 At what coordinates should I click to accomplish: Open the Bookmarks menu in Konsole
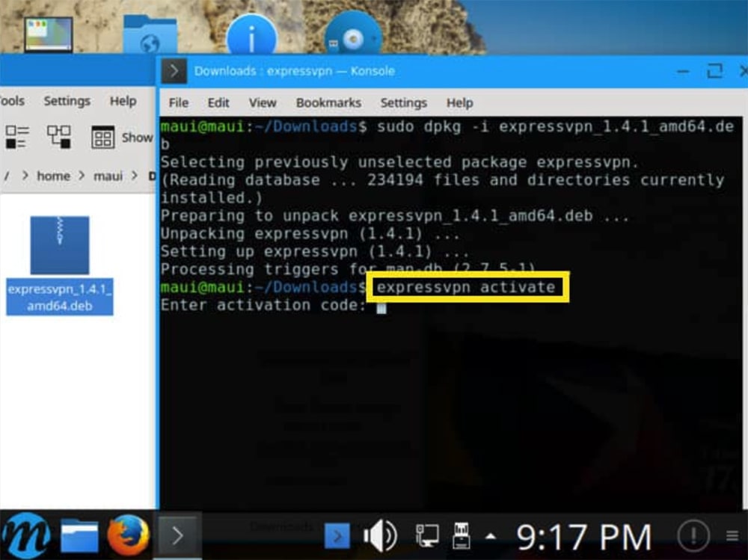(x=328, y=103)
